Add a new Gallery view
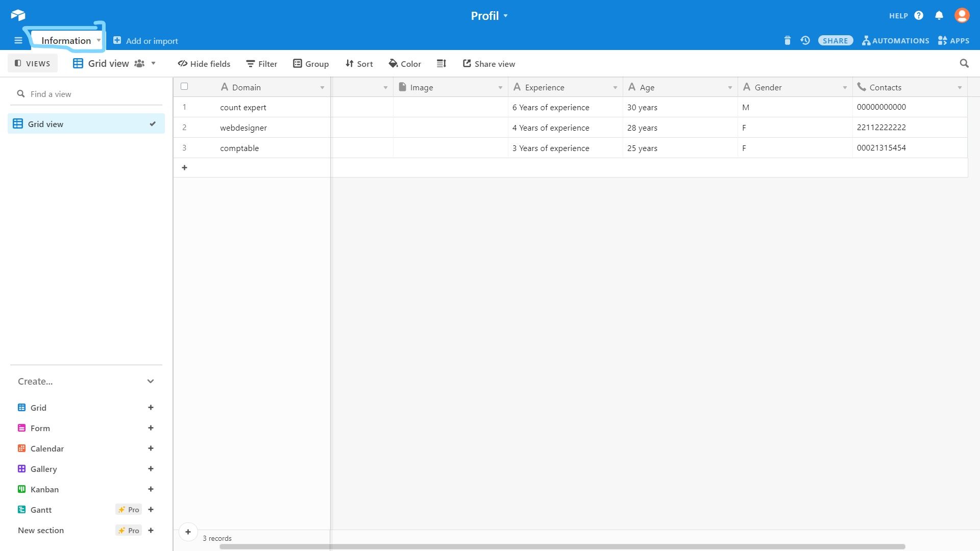980x551 pixels. click(x=151, y=469)
